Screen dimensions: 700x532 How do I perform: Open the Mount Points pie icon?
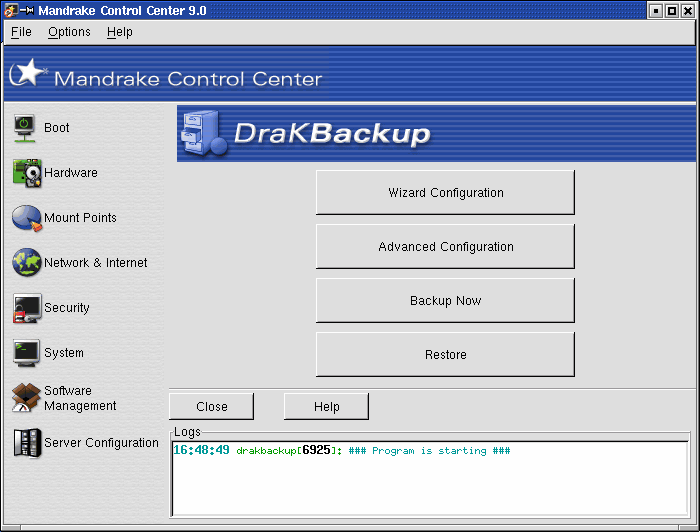pyautogui.click(x=27, y=218)
